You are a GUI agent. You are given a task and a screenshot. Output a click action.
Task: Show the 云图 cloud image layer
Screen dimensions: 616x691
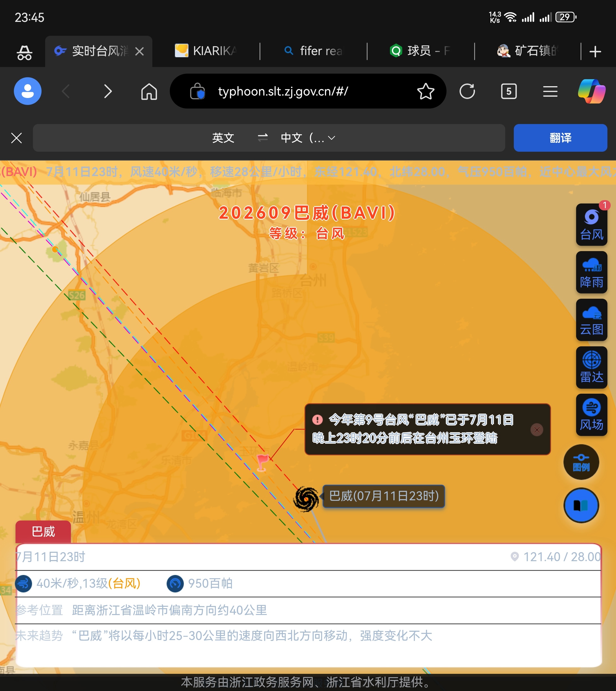coord(591,320)
